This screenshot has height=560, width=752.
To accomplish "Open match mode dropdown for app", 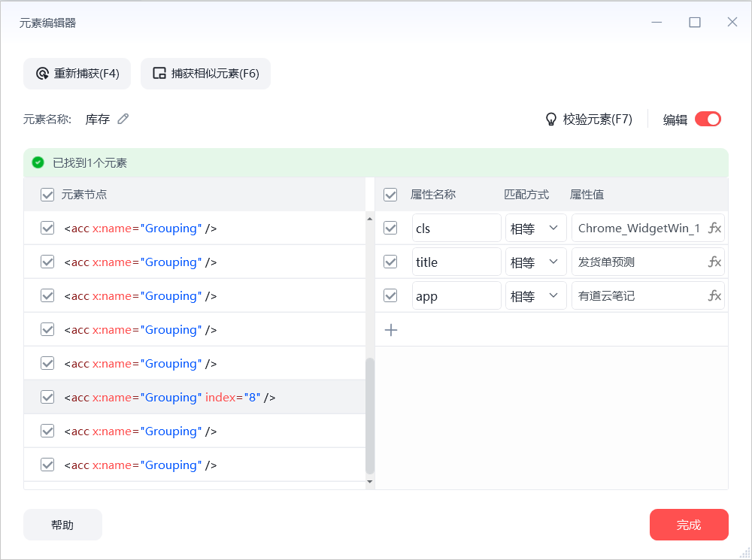I will coord(535,296).
